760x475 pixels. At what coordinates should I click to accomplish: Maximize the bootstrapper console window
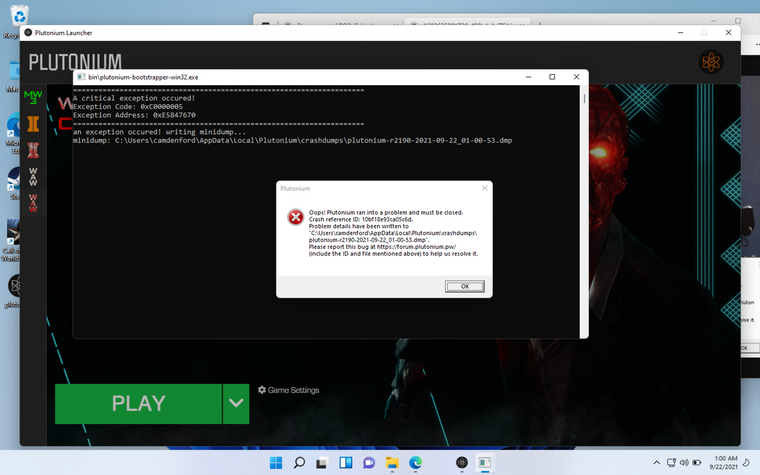pyautogui.click(x=552, y=77)
